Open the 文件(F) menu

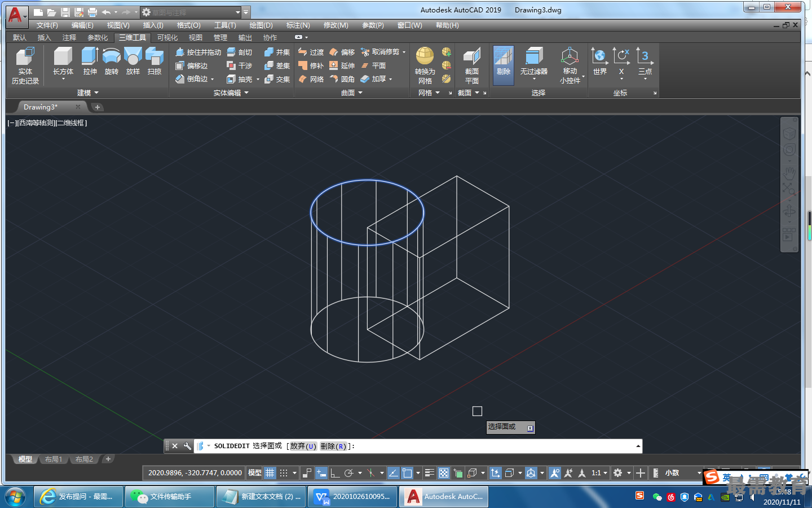point(47,25)
